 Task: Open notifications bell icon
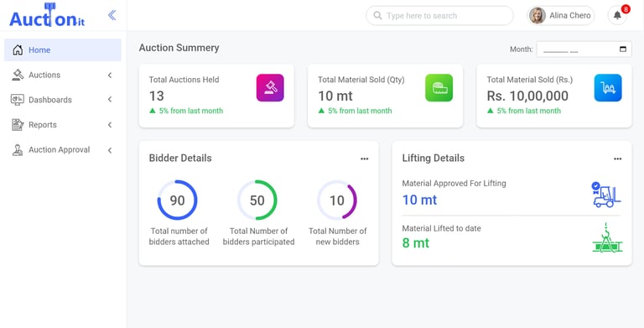point(617,16)
